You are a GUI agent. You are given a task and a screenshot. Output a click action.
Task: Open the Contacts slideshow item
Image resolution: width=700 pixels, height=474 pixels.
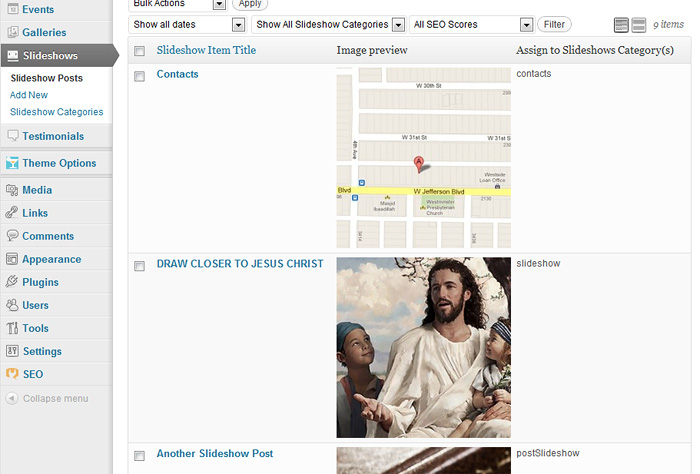[x=177, y=74]
